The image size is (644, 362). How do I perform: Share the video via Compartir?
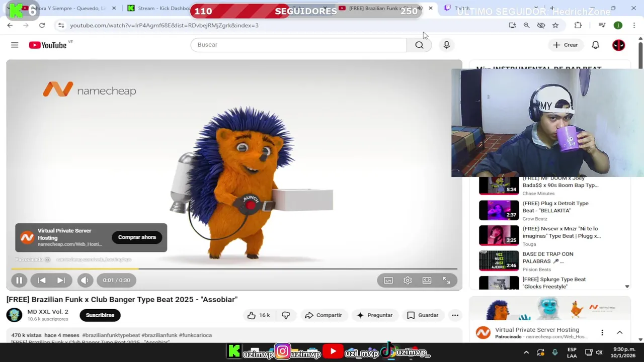click(323, 315)
